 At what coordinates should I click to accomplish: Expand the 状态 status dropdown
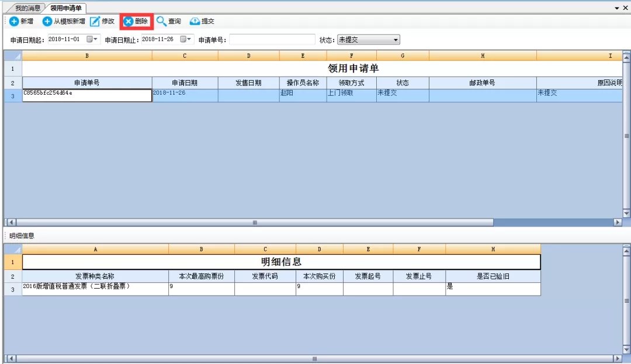pos(396,40)
